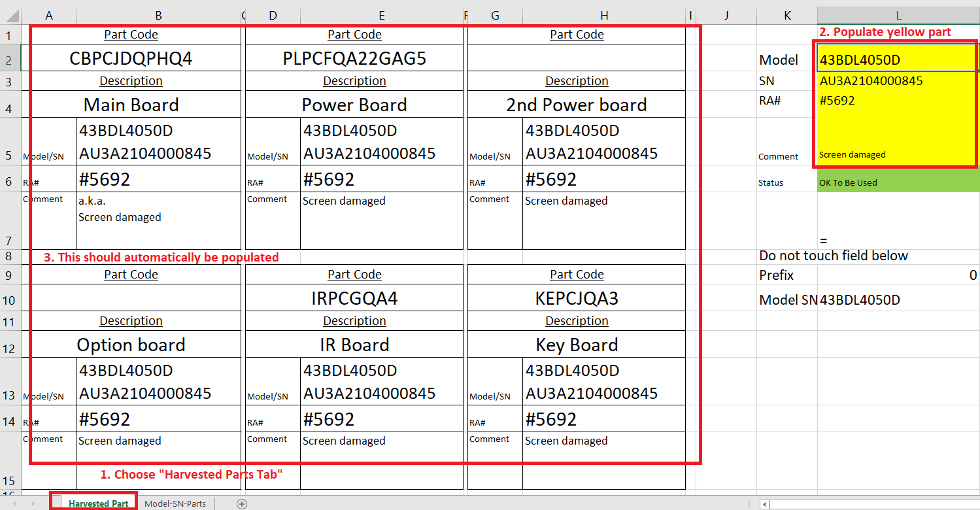This screenshot has width=980, height=510.
Task: Click the yellow SN cell AU3A2104000845
Action: point(896,81)
